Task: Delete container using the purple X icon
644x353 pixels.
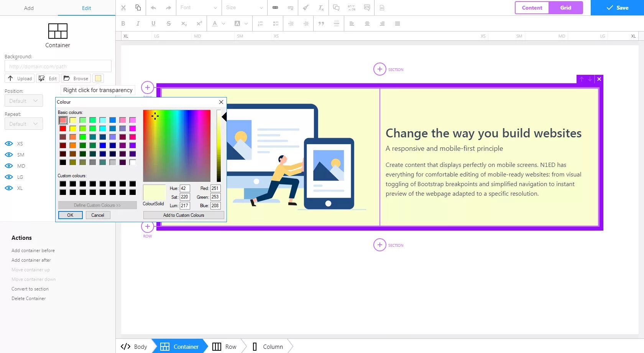Action: (x=599, y=79)
